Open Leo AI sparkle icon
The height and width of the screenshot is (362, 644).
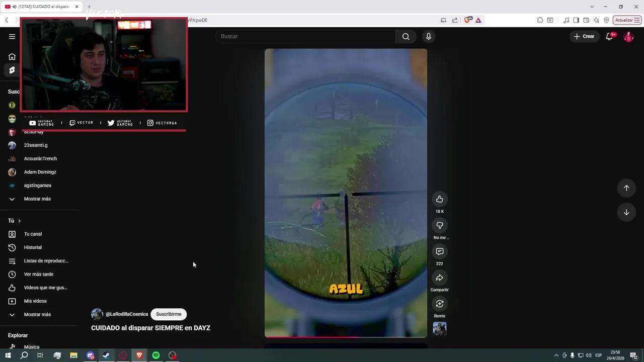coord(596,20)
